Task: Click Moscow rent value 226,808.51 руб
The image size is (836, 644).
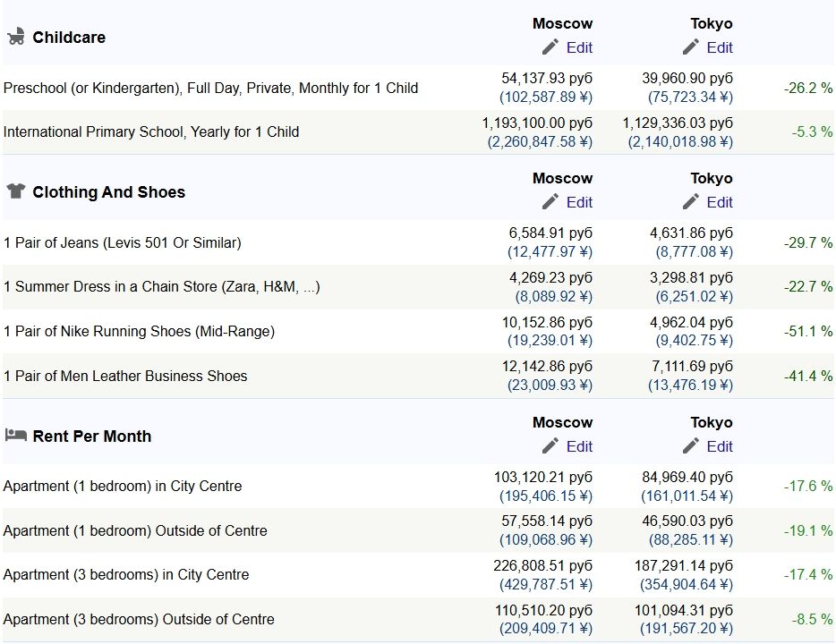Action: click(542, 565)
